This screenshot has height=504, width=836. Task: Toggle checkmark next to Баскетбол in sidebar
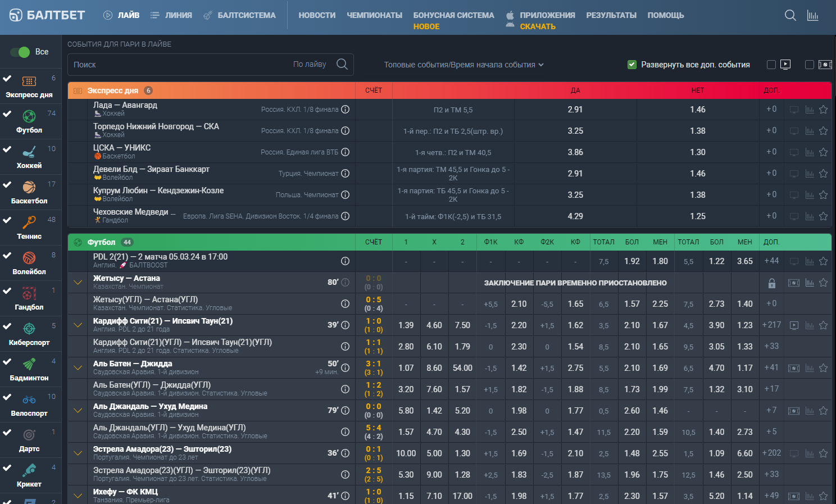7,184
